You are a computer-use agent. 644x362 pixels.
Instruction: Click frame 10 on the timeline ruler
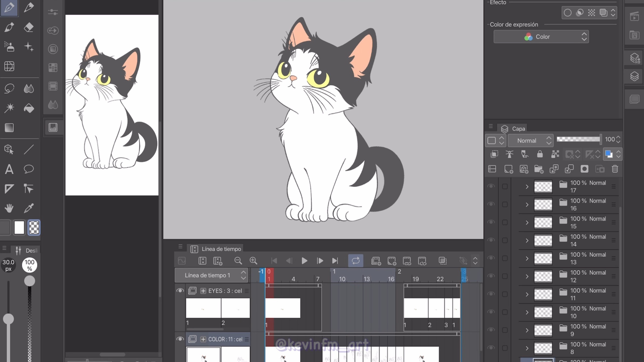[342, 279]
